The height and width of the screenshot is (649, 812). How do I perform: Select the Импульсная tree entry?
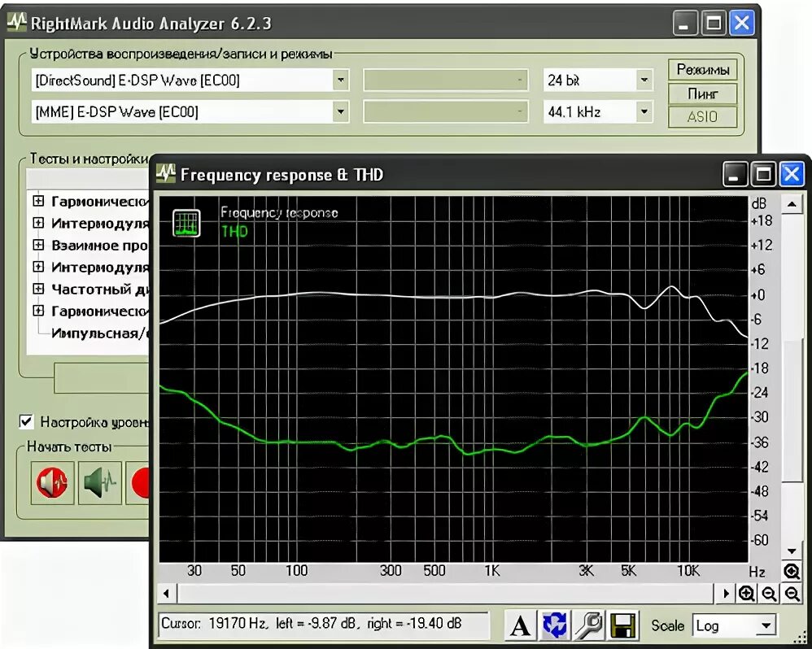point(100,333)
